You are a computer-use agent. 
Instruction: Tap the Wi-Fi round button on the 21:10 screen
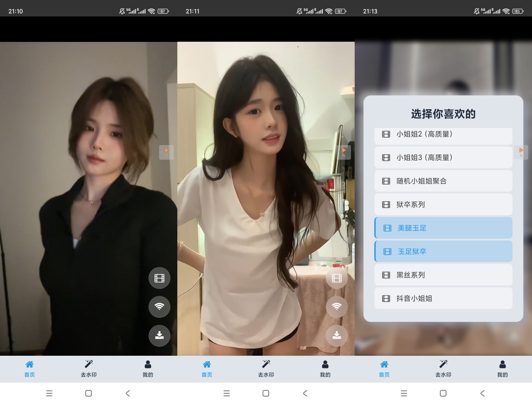[159, 307]
